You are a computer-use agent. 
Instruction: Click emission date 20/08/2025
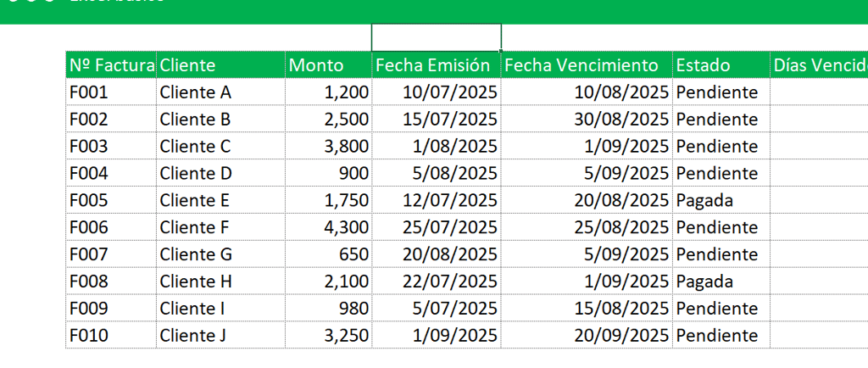point(436,255)
